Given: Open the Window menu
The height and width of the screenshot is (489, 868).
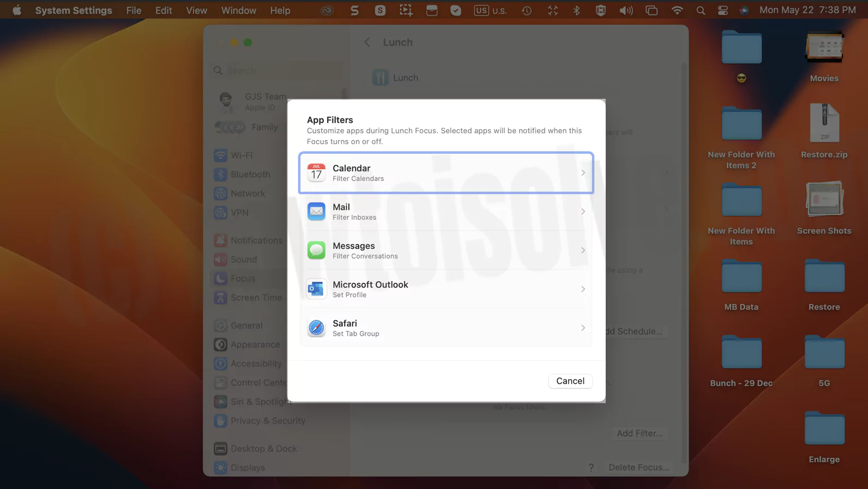Looking at the screenshot, I should 239,10.
